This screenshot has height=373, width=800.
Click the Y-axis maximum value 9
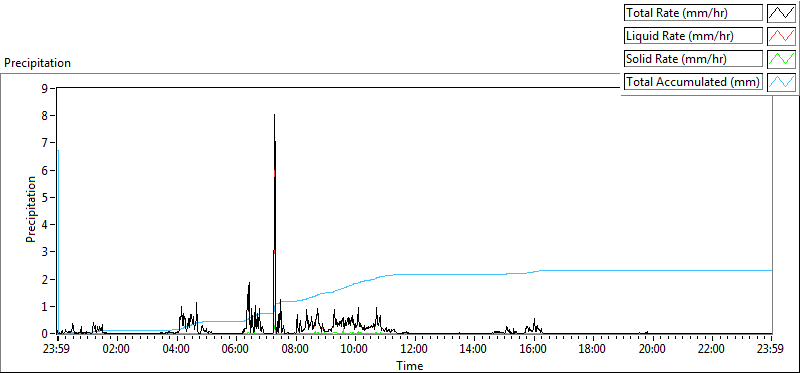[x=45, y=88]
